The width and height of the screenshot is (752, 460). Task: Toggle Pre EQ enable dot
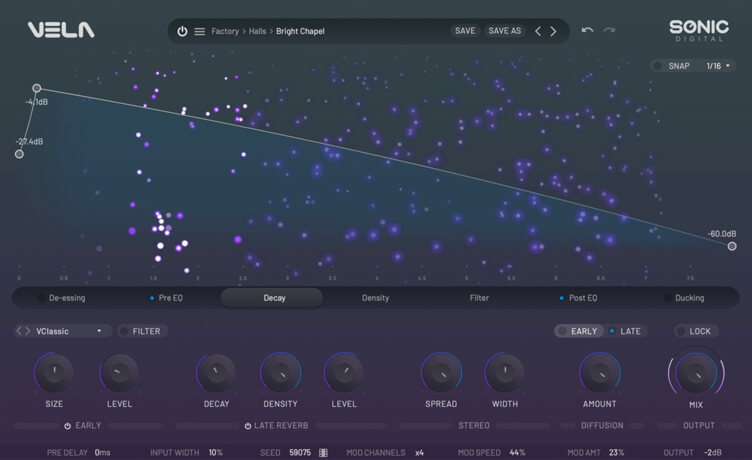click(152, 298)
